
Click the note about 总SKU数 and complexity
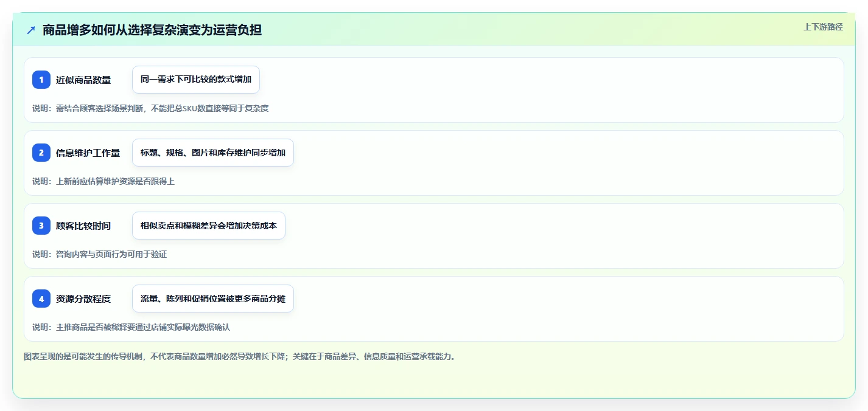(150, 108)
